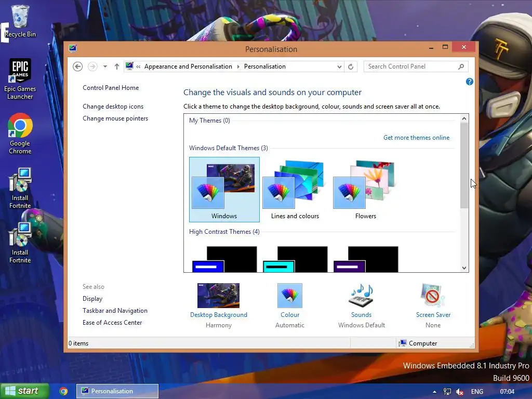Show hidden tray icons arrow
The height and width of the screenshot is (399, 532).
click(434, 392)
